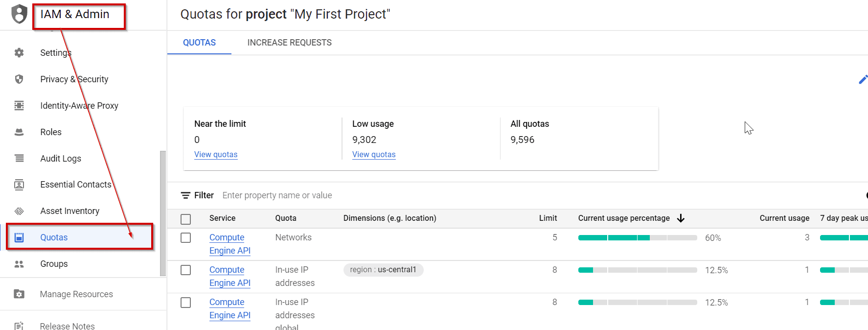
Task: Open Groups in the sidebar menu
Action: pyautogui.click(x=54, y=264)
